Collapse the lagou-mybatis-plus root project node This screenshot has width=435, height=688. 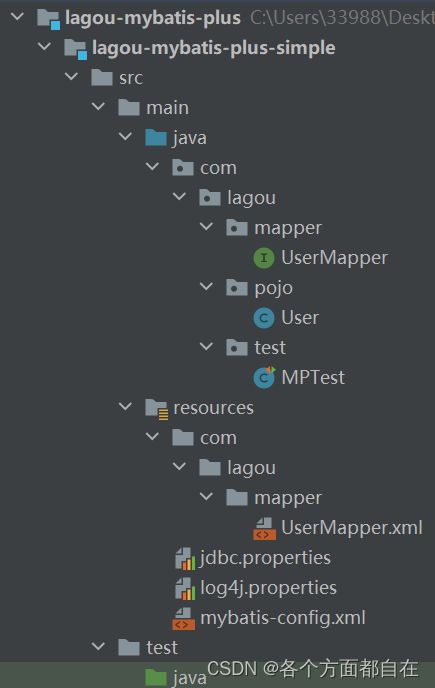coord(18,17)
